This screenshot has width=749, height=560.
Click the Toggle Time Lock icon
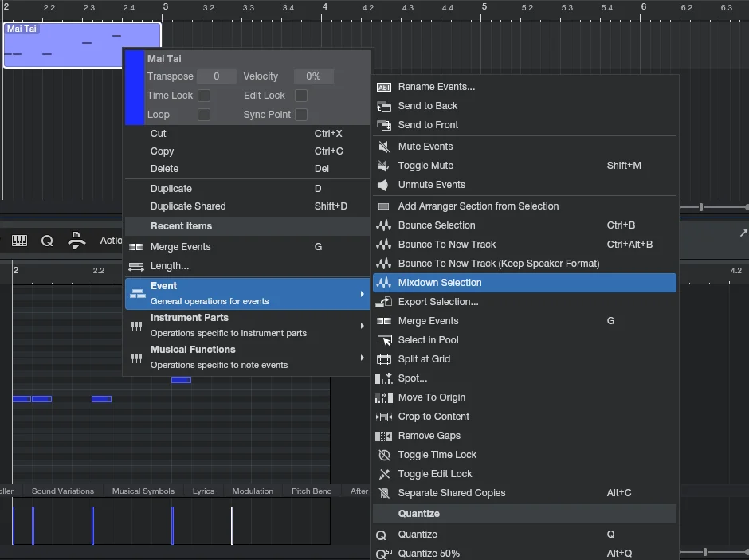point(384,455)
